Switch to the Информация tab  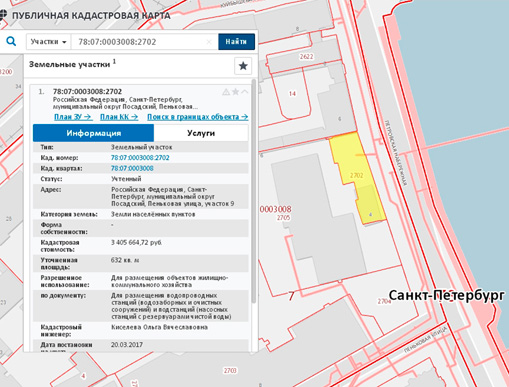[x=93, y=133]
